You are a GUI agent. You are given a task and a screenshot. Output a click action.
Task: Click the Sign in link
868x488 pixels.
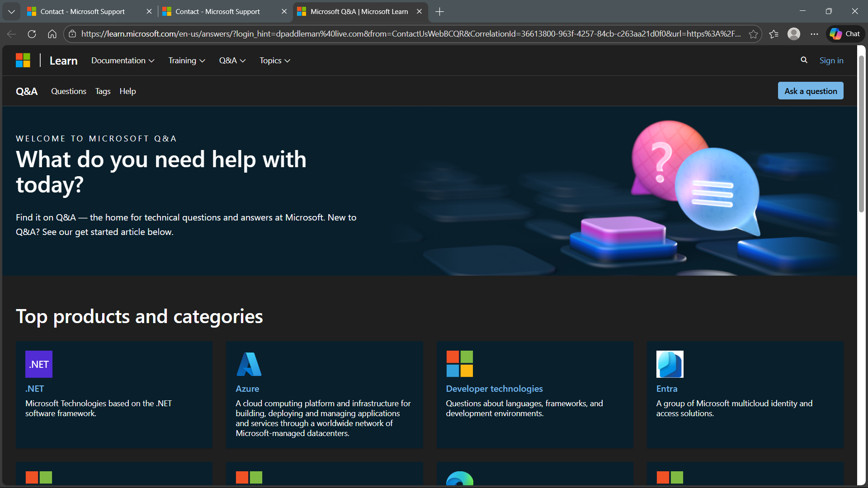pos(831,61)
